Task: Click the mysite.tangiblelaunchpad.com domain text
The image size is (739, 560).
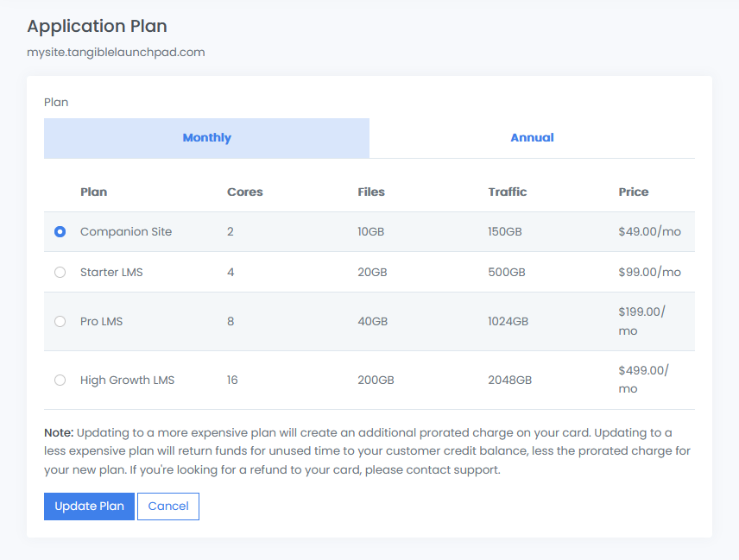Action: point(117,52)
